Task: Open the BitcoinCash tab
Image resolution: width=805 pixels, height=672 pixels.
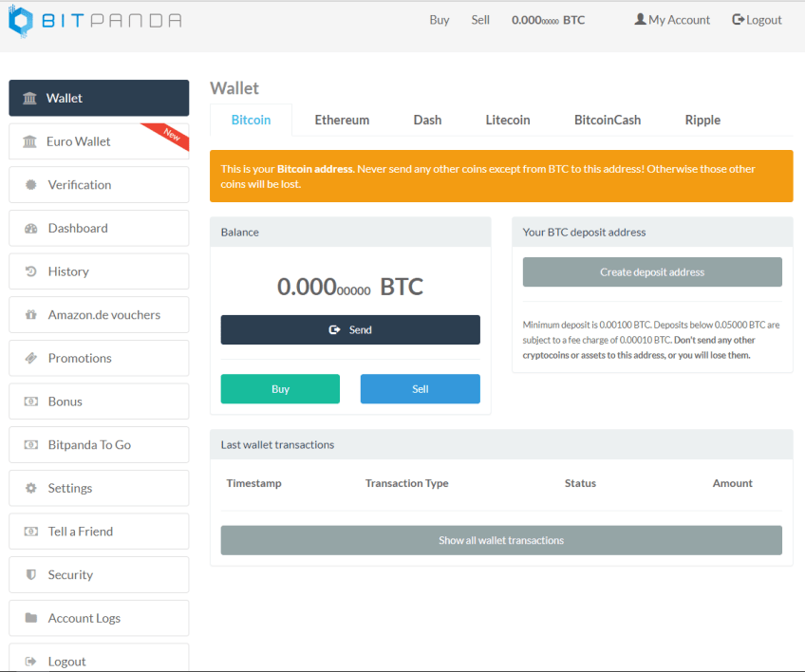Action: 608,120
